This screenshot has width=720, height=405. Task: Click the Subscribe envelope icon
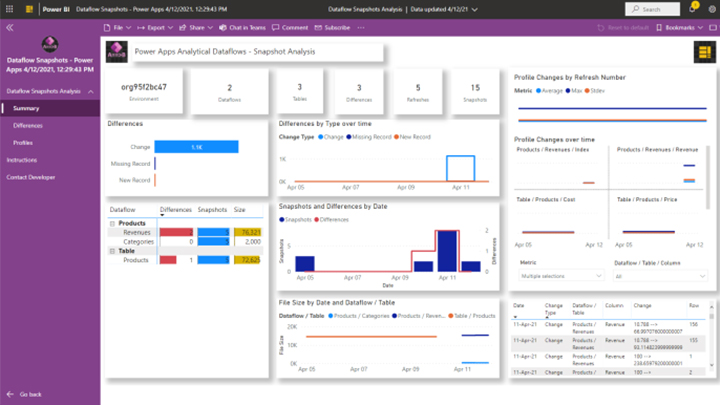click(x=318, y=28)
